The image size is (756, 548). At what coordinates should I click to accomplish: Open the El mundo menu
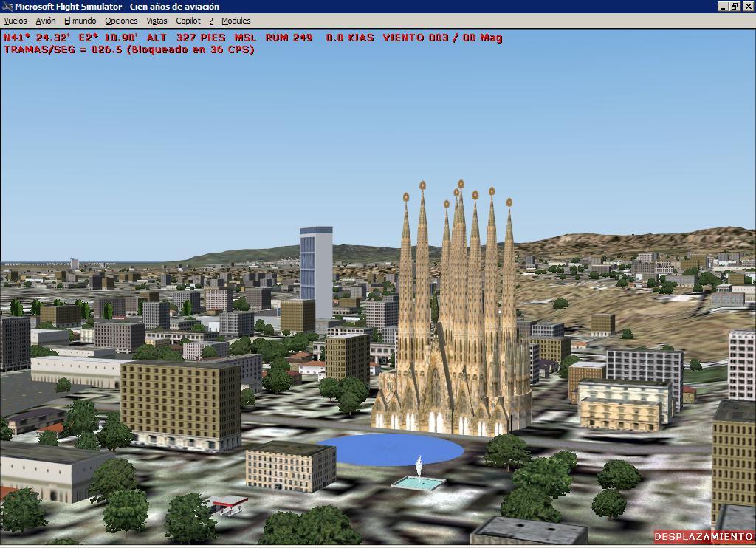pyautogui.click(x=80, y=21)
